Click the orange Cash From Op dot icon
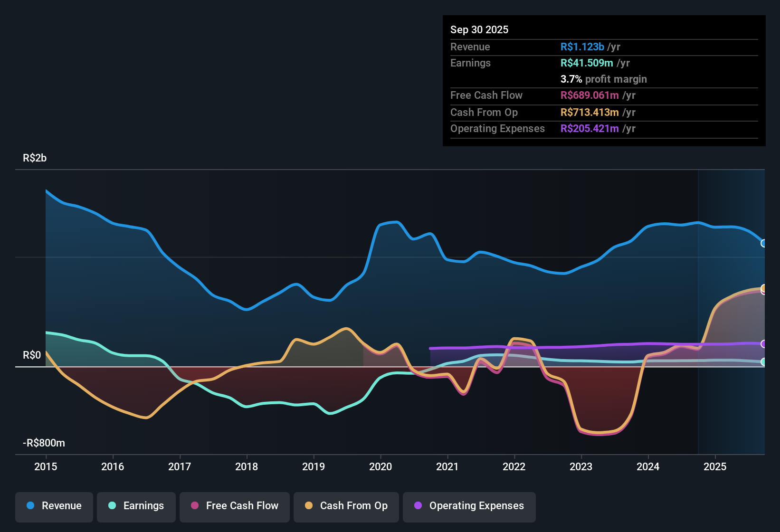This screenshot has width=780, height=532. pos(308,506)
